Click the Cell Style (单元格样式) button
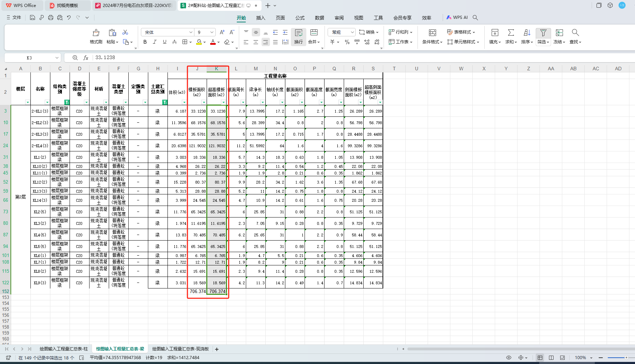Viewport: 635px width, 364px height. 463,42
